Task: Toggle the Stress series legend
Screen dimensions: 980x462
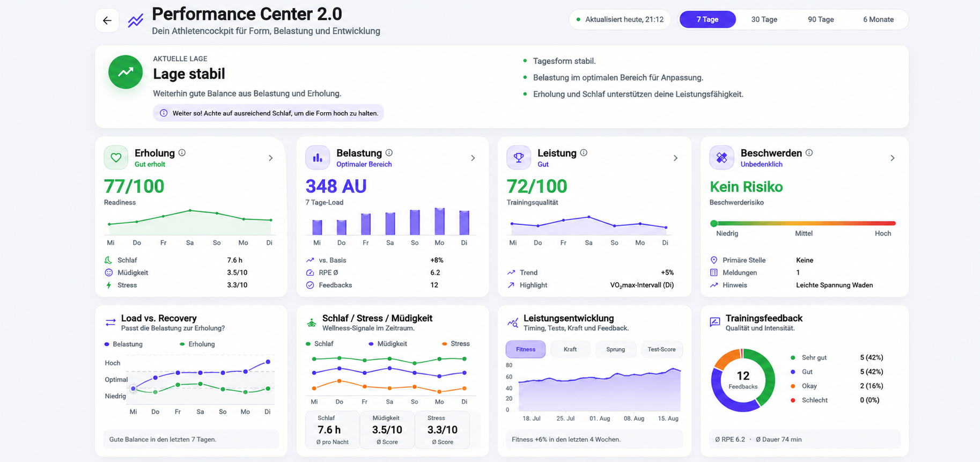Action: [456, 344]
